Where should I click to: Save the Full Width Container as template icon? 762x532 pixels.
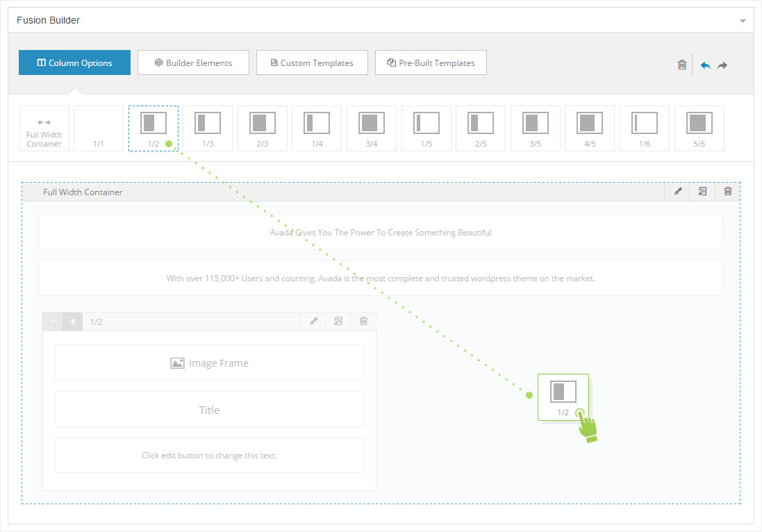click(x=702, y=192)
